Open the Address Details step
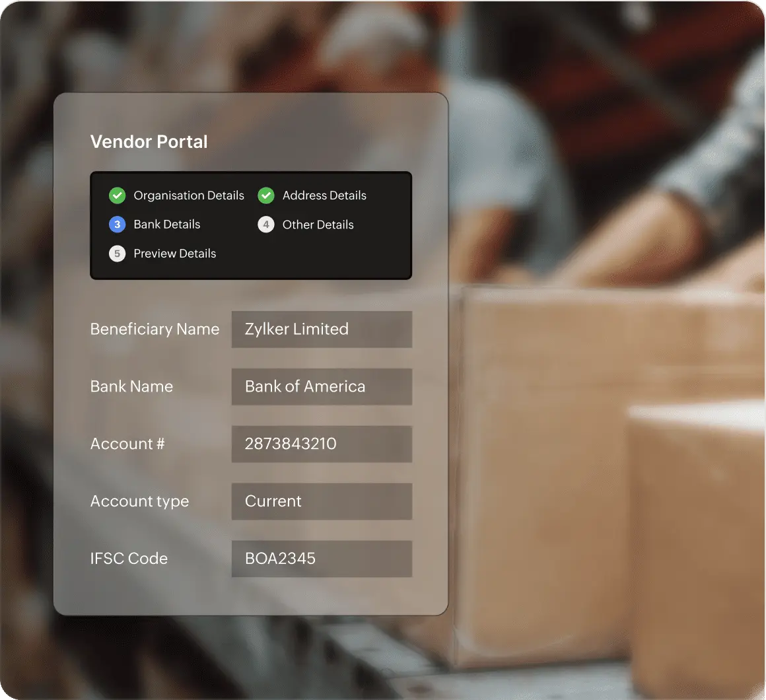Screen dimensions: 766x700 [324, 195]
